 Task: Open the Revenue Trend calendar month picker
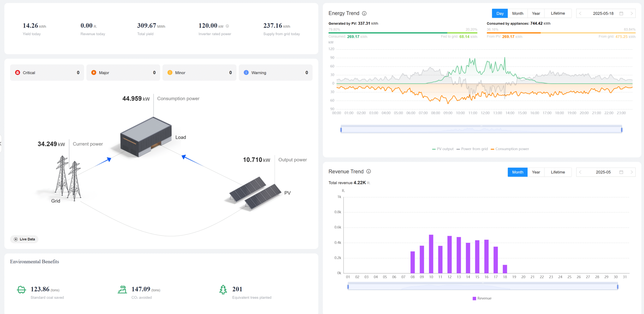pyautogui.click(x=621, y=172)
